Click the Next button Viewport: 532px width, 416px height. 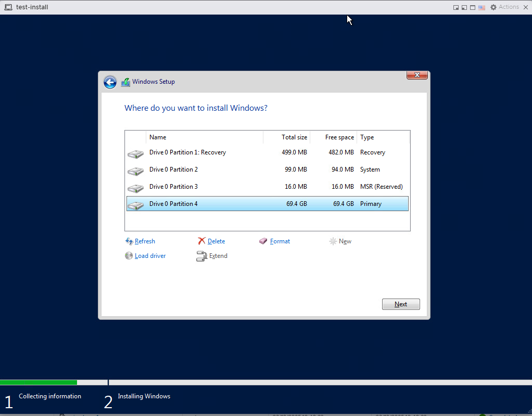[x=401, y=304]
